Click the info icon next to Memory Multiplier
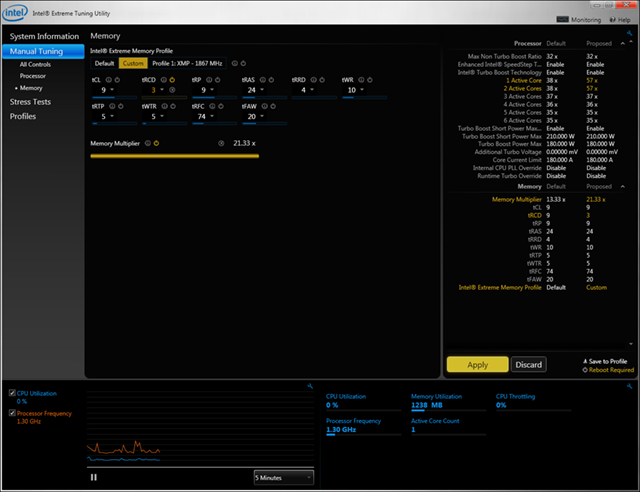The image size is (640, 492). tap(148, 143)
